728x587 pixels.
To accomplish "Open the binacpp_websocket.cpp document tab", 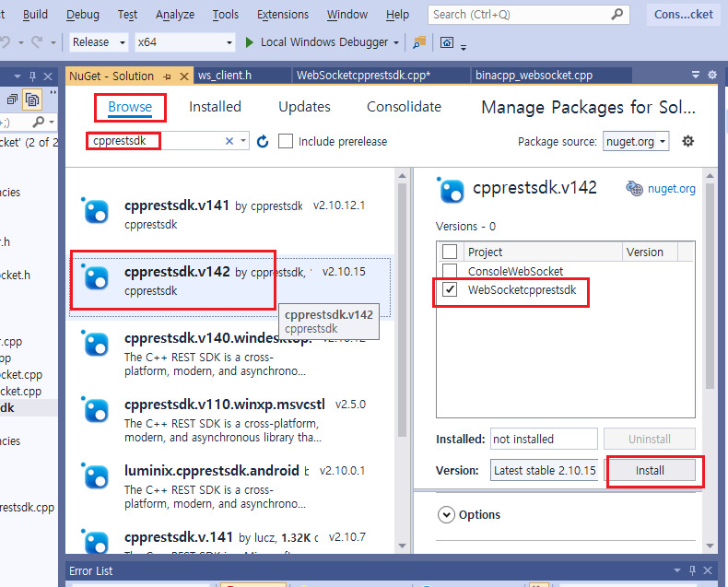I will (x=551, y=76).
